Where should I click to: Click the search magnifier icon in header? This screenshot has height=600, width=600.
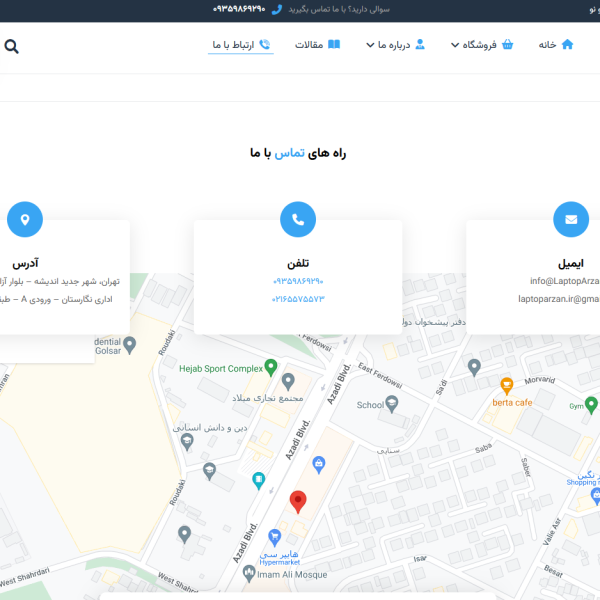click(12, 46)
